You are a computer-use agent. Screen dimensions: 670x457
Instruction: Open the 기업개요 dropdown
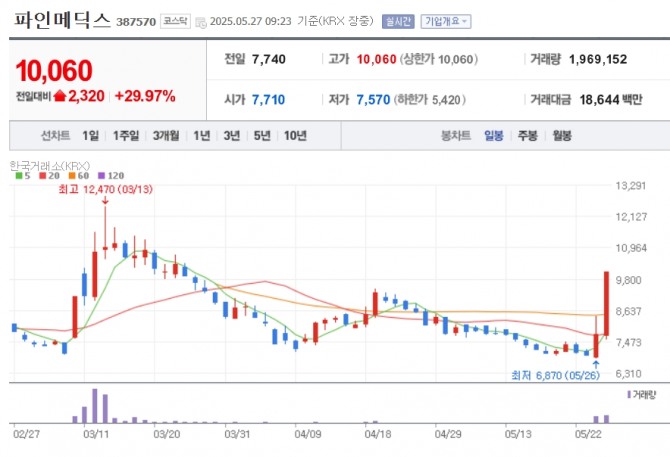[446, 21]
